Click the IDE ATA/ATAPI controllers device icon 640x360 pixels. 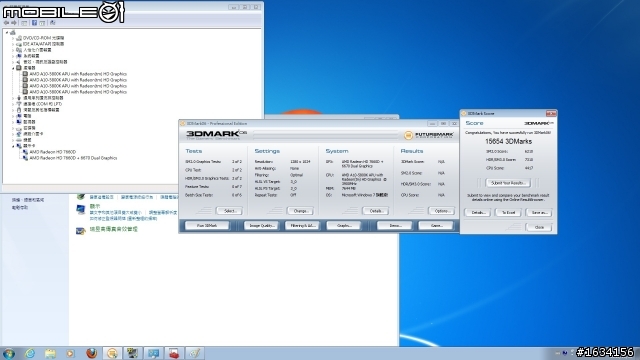coord(19,44)
